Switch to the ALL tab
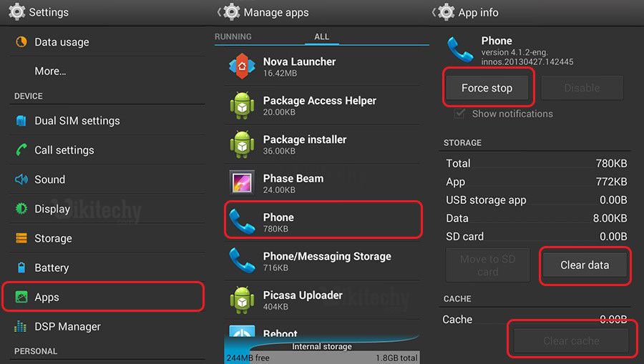 [x=321, y=36]
